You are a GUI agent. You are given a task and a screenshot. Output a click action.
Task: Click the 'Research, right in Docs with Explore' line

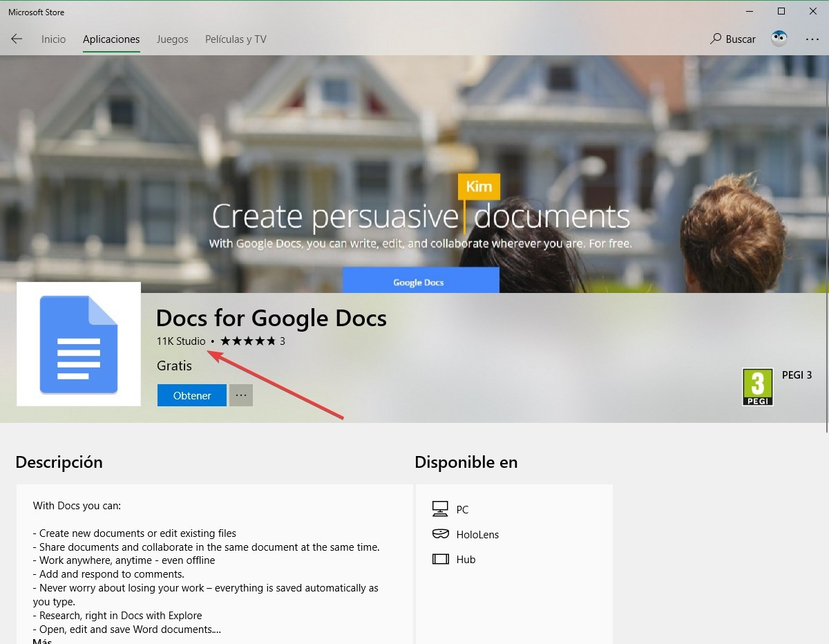pyautogui.click(x=117, y=616)
